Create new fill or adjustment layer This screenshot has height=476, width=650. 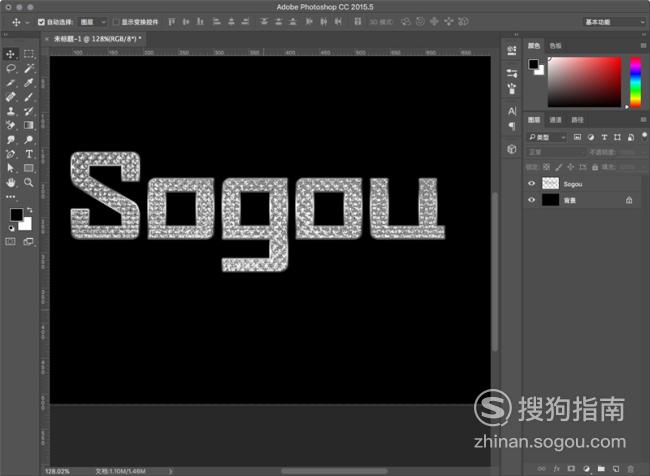click(x=586, y=469)
